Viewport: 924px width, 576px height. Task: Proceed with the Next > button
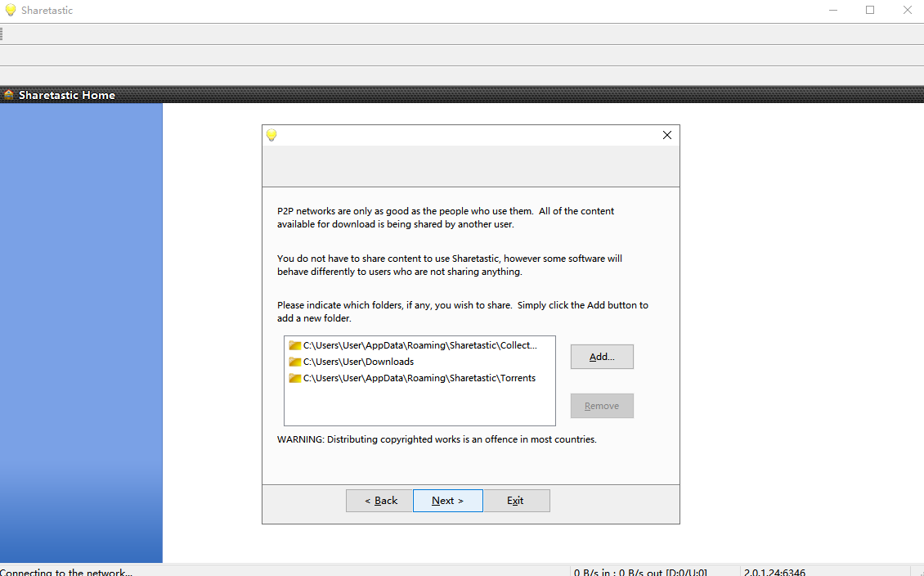[x=448, y=501]
